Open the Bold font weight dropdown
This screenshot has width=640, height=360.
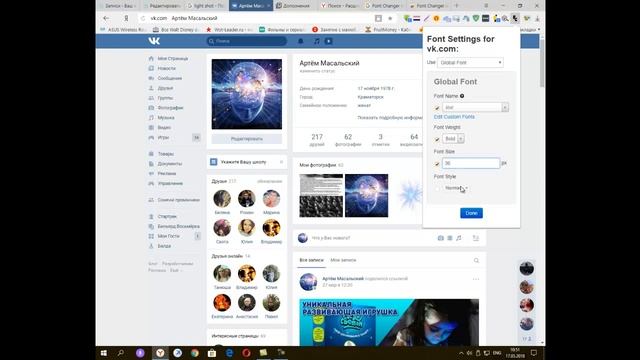[453, 139]
